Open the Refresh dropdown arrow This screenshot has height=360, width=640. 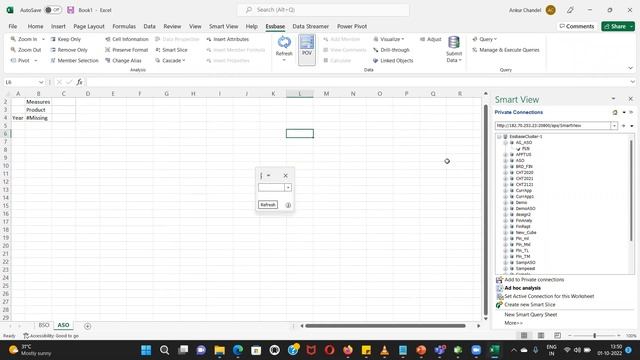(x=284, y=60)
